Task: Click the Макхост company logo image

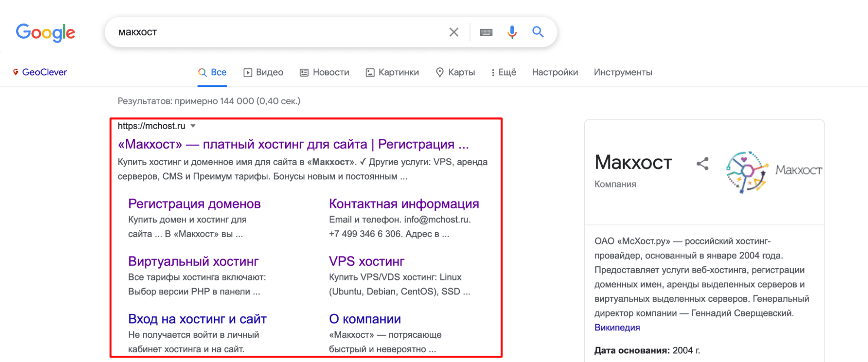Action: pyautogui.click(x=774, y=172)
